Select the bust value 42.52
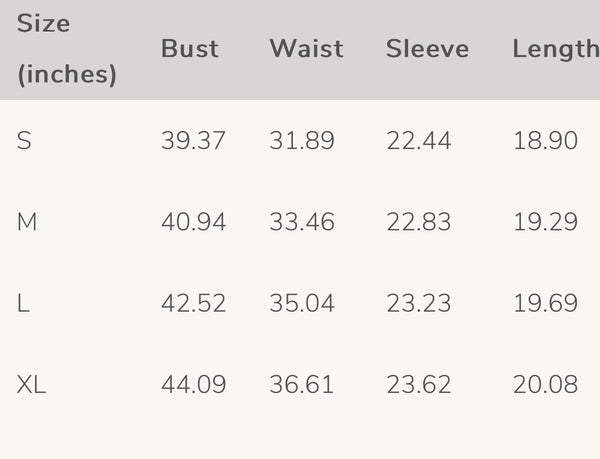The width and height of the screenshot is (600, 459). pyautogui.click(x=193, y=303)
